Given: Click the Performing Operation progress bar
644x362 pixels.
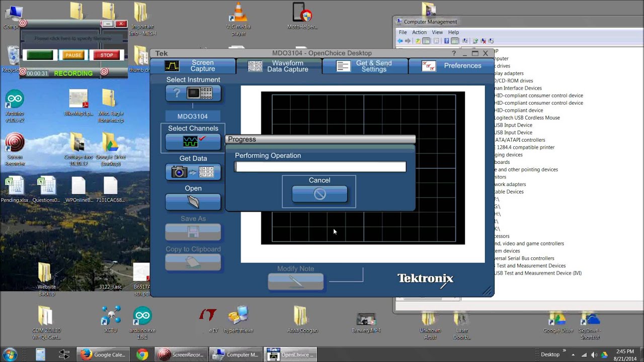Looking at the screenshot, I should tap(320, 166).
